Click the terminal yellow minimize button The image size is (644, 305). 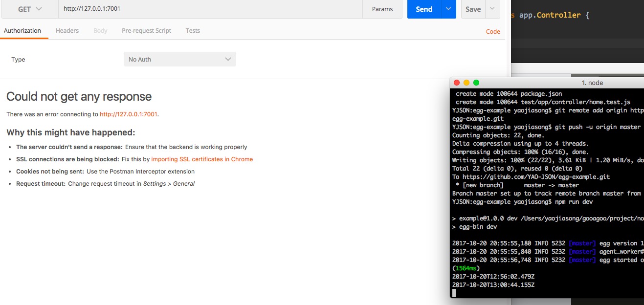coord(466,82)
